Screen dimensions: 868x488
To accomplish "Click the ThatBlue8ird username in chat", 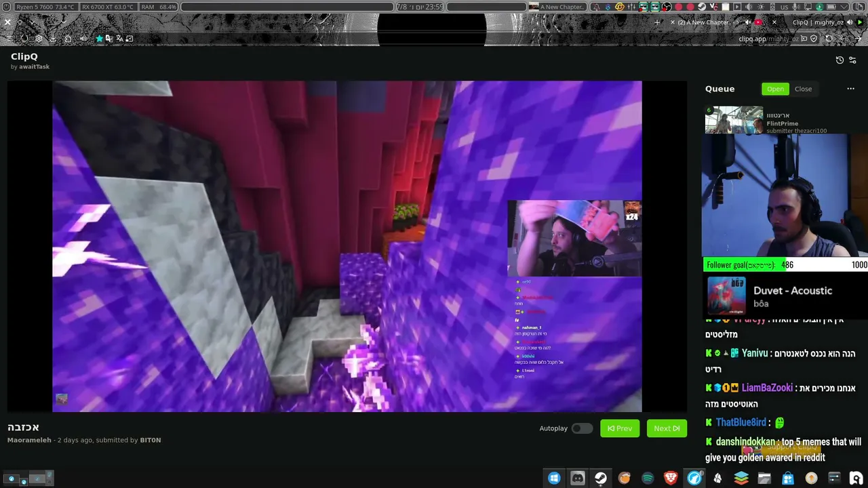I will (x=741, y=422).
